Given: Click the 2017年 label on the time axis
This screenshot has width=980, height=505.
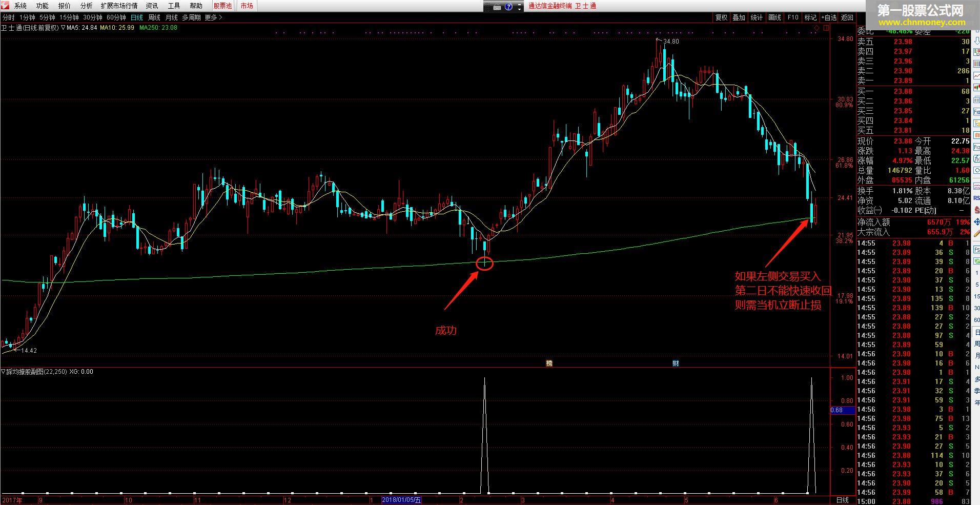Looking at the screenshot, I should (x=12, y=500).
